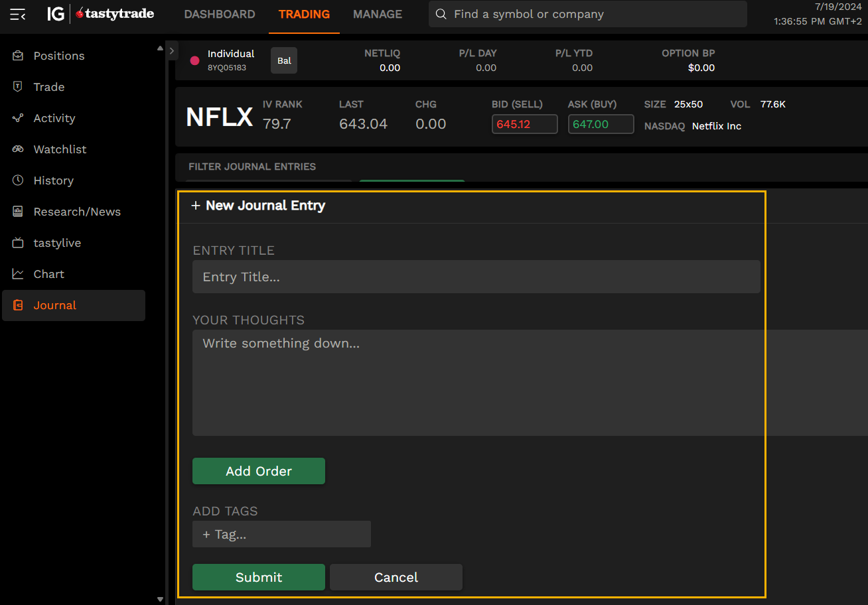Screen dimensions: 868x605
Task: Click the Netflix Inc company name
Action: [x=717, y=126]
